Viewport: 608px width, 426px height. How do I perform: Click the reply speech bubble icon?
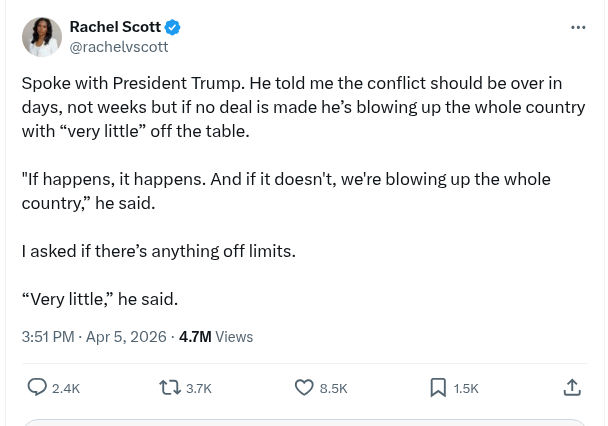(37, 387)
